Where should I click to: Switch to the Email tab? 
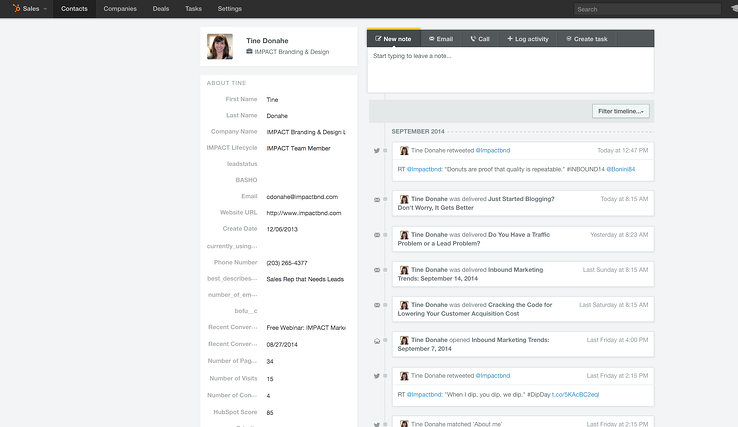click(x=441, y=39)
